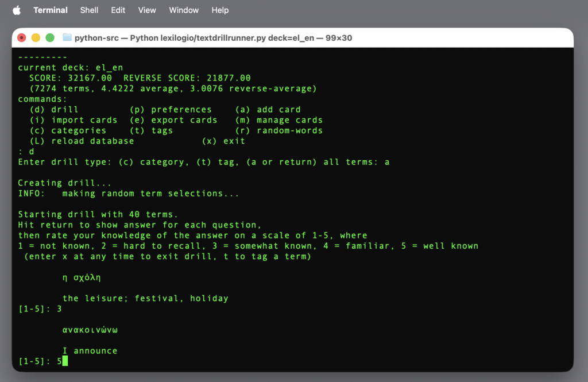Click the 'enter x at any time' hint line
This screenshot has width=588, height=382.
168,257
